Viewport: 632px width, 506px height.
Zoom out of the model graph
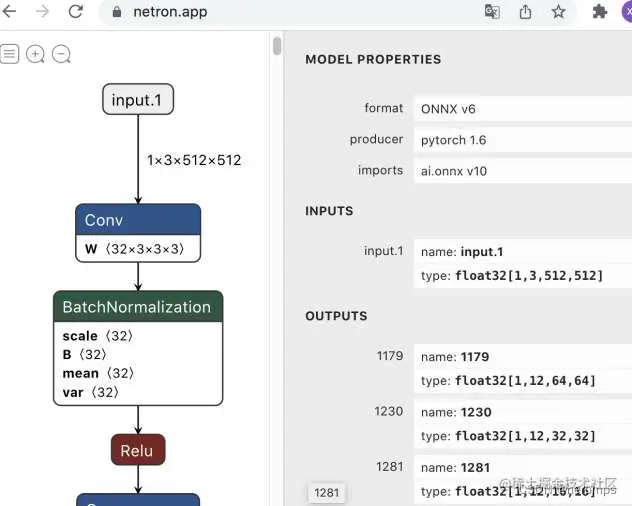click(x=61, y=54)
